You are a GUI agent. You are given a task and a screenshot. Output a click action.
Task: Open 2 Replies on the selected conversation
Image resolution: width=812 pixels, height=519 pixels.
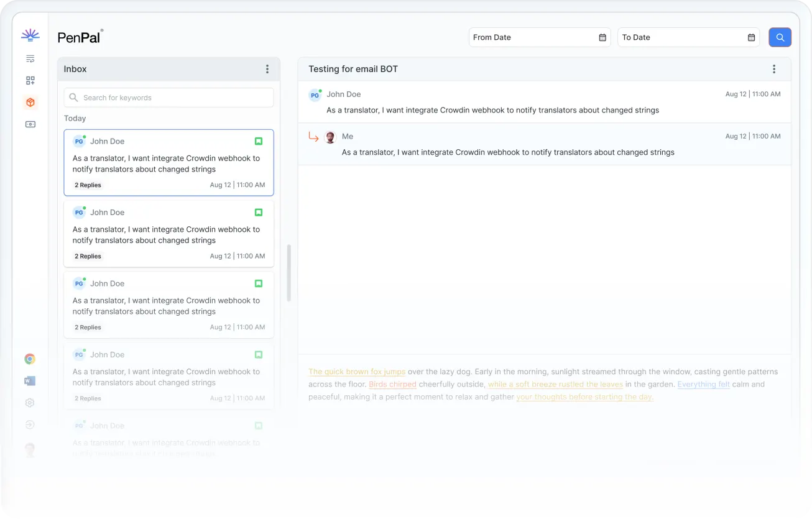pyautogui.click(x=88, y=185)
